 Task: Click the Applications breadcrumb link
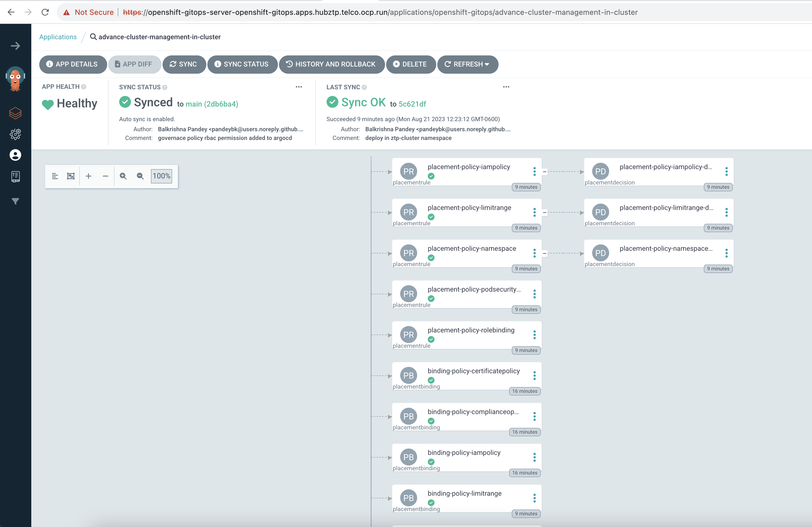click(58, 37)
